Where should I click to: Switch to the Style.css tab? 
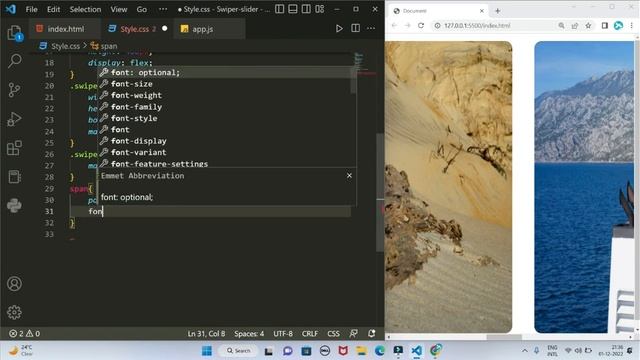coord(138,29)
